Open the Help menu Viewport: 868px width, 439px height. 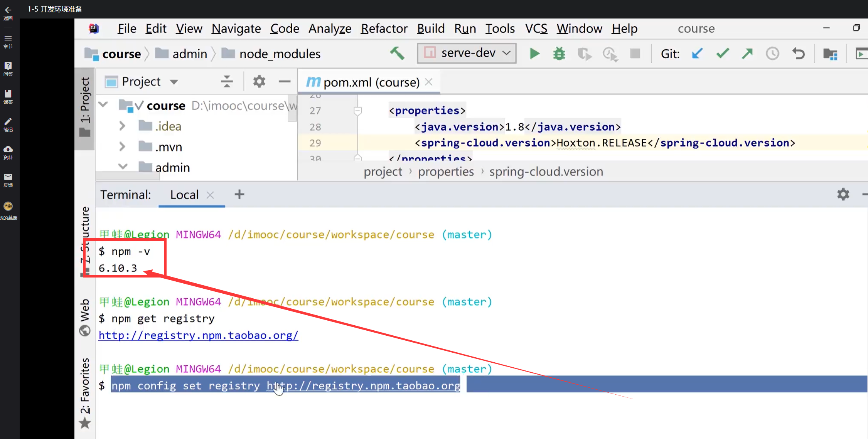[x=625, y=29]
